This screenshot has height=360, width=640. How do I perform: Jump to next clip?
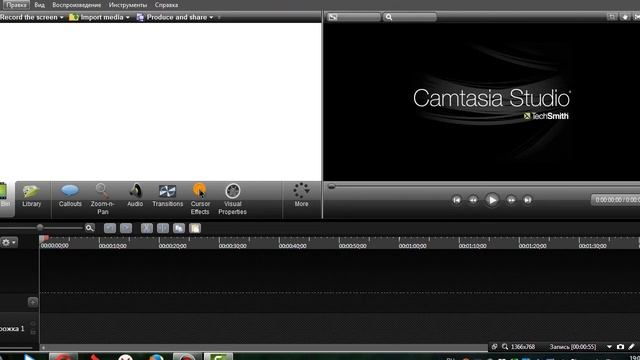(527, 200)
